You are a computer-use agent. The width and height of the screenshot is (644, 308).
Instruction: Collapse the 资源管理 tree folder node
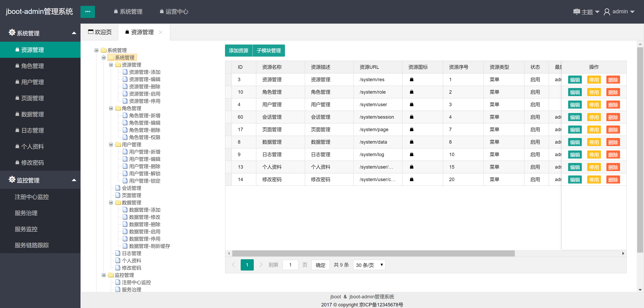pos(111,65)
